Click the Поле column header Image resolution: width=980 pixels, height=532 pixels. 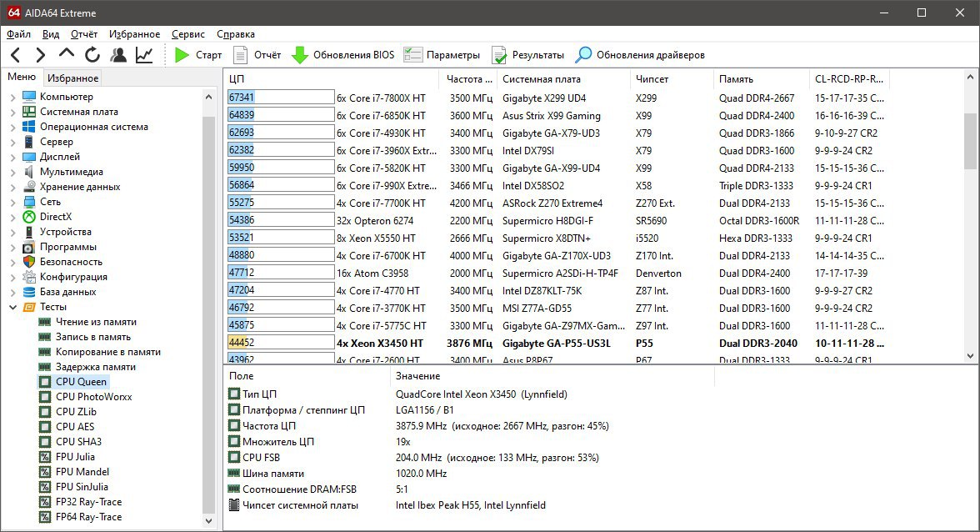tap(307, 376)
